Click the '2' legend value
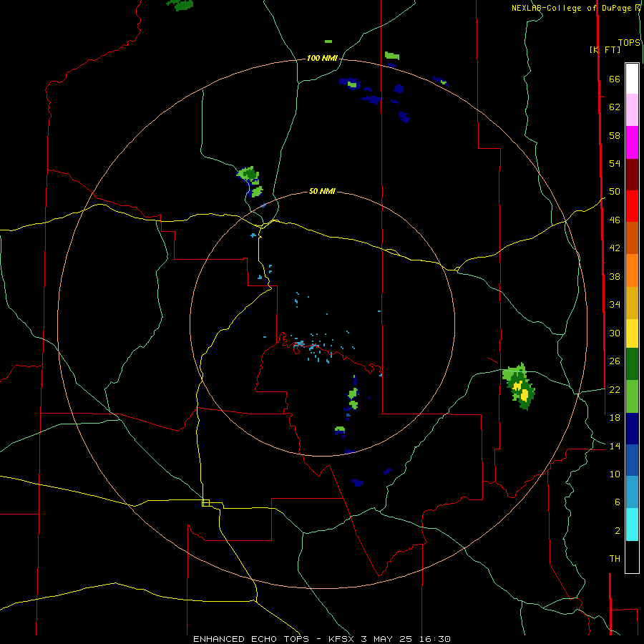644x644 pixels. tap(617, 531)
